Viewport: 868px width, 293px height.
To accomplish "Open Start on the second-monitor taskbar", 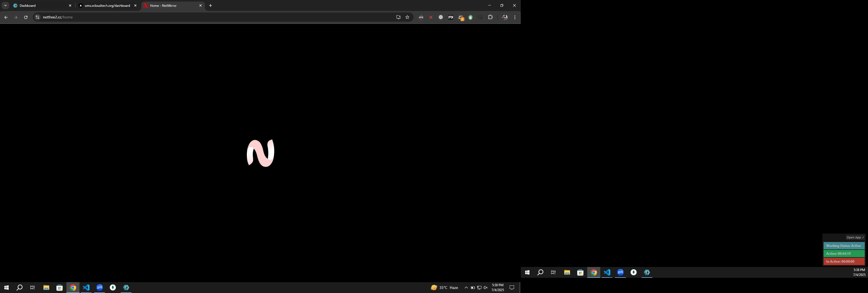I will pyautogui.click(x=527, y=272).
